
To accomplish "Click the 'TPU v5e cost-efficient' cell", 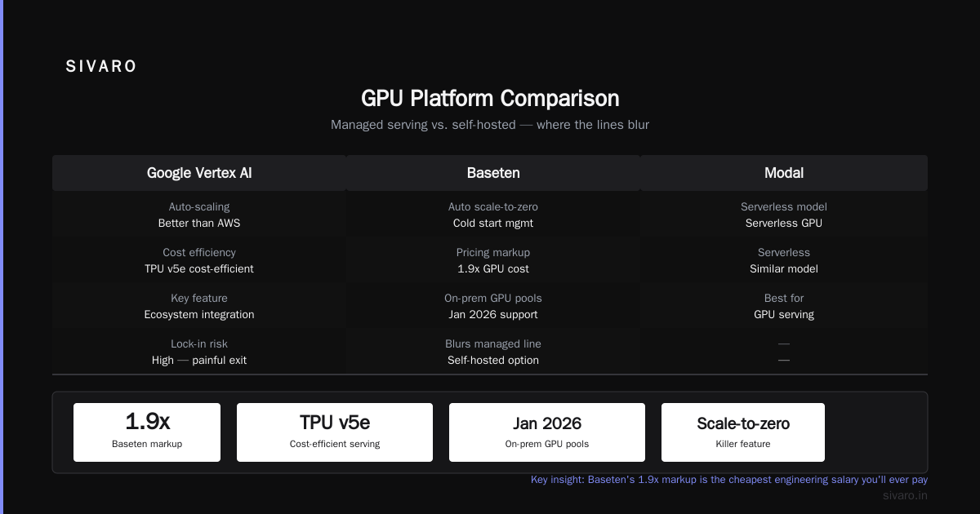I will click(x=199, y=268).
